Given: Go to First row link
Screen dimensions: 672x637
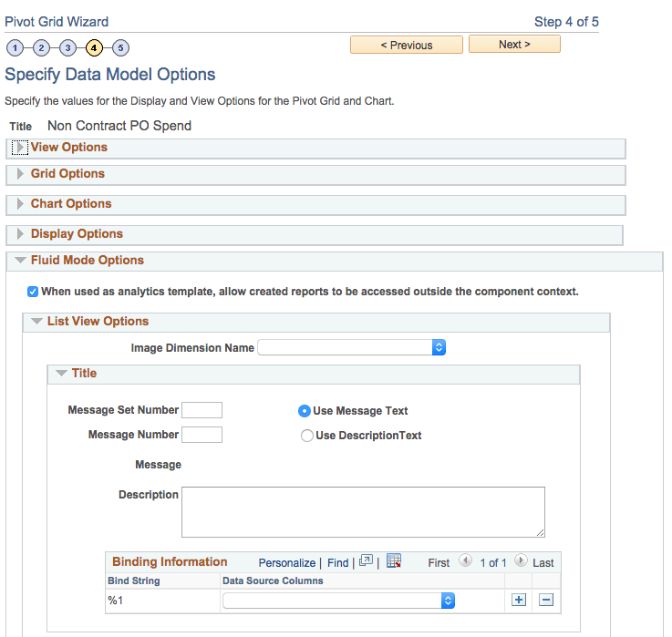Looking at the screenshot, I should tap(439, 563).
